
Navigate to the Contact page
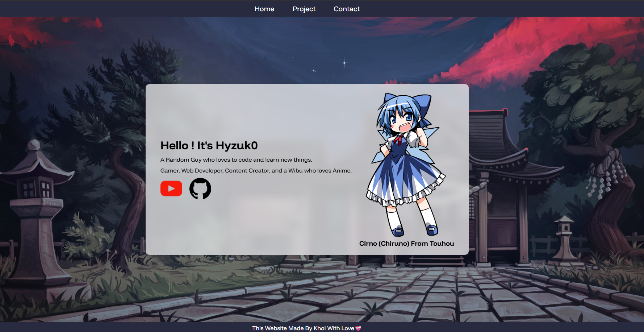click(347, 9)
